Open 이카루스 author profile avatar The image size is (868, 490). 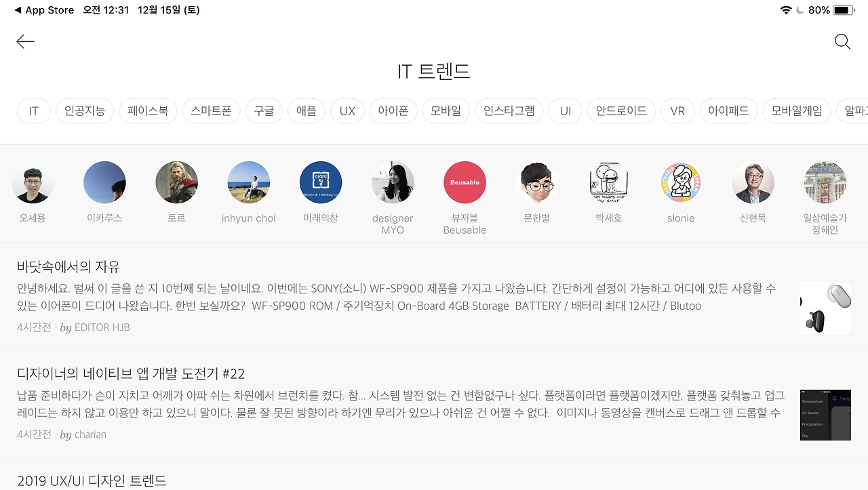104,182
